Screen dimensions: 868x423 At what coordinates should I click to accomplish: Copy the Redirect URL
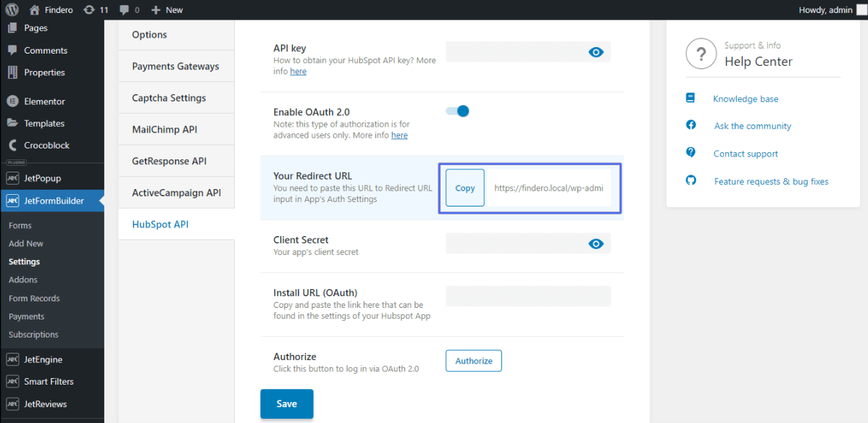click(464, 187)
